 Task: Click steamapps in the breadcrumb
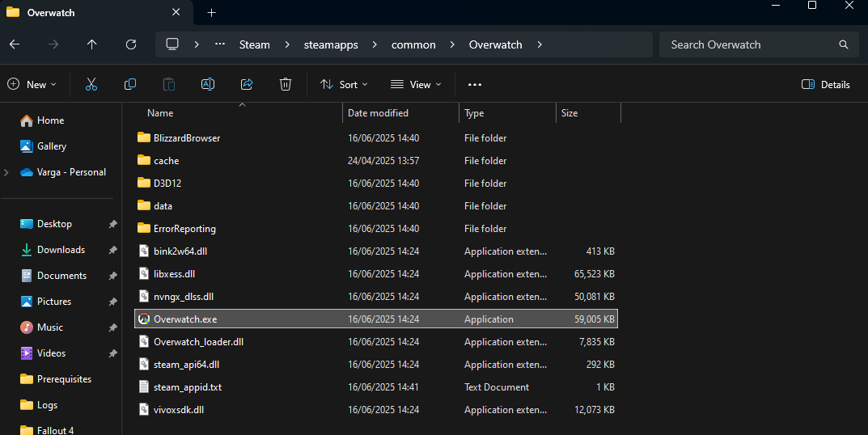pyautogui.click(x=331, y=44)
